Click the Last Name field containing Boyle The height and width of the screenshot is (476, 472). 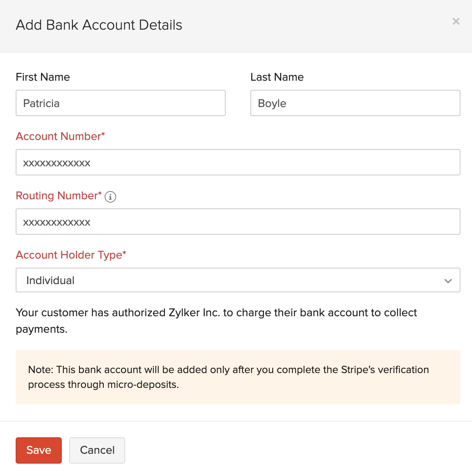pos(355,103)
